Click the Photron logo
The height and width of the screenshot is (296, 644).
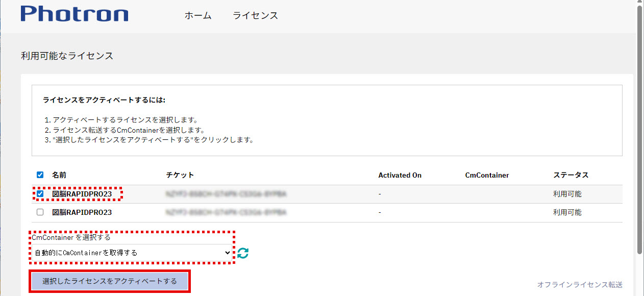(75, 14)
